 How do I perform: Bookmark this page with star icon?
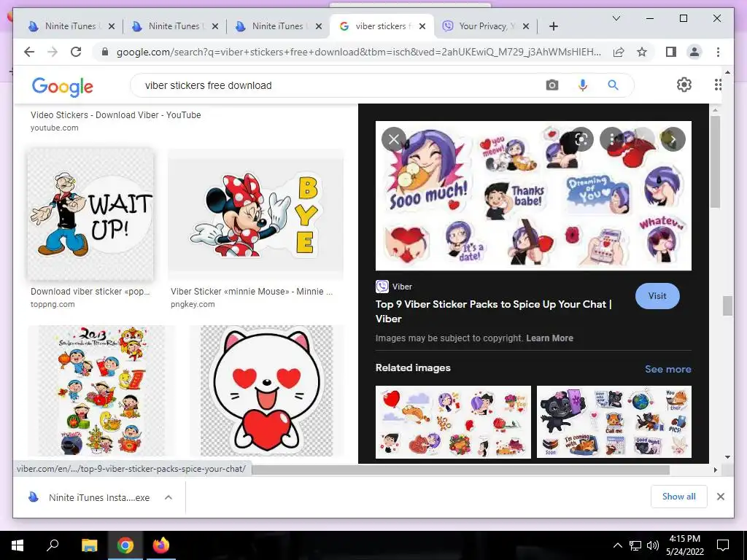click(642, 52)
